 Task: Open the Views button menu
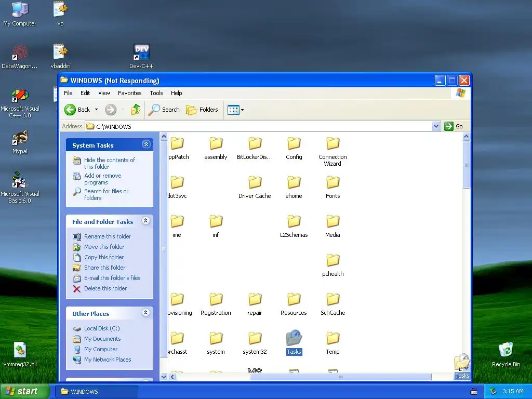point(235,110)
